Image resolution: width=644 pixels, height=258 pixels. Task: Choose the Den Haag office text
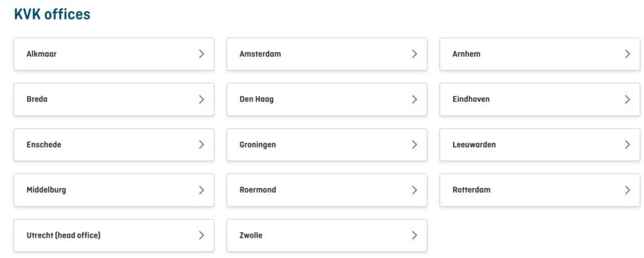(257, 99)
